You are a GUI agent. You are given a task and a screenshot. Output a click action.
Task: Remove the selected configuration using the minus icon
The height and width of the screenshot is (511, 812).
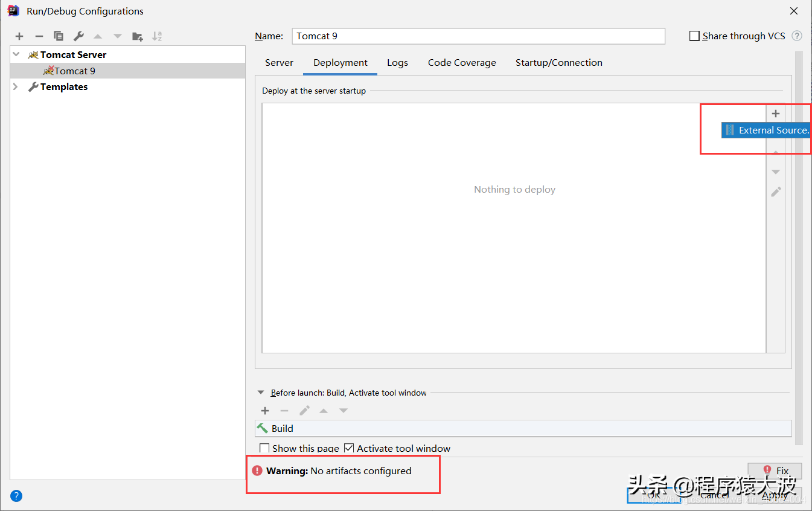[x=39, y=36]
